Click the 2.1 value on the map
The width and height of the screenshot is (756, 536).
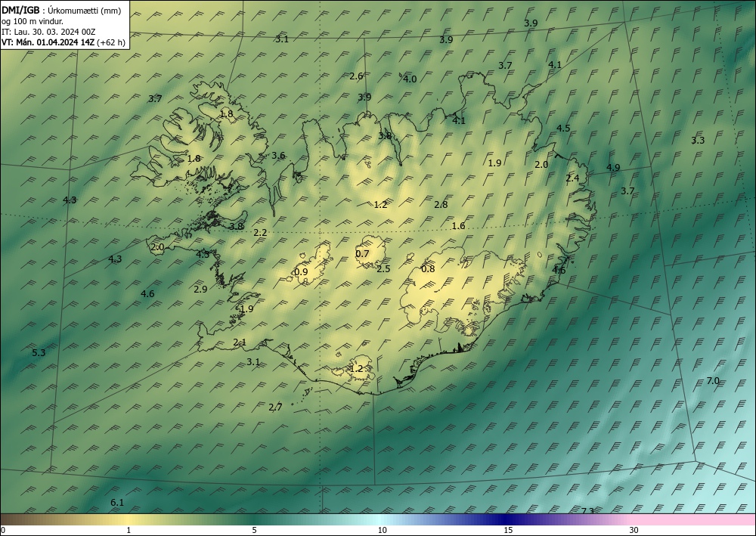point(240,342)
